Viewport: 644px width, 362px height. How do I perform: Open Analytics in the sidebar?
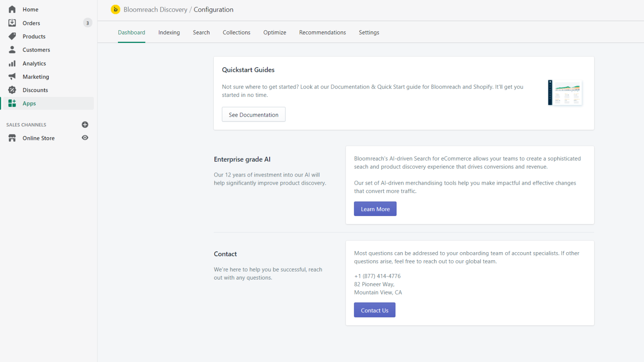click(34, 63)
